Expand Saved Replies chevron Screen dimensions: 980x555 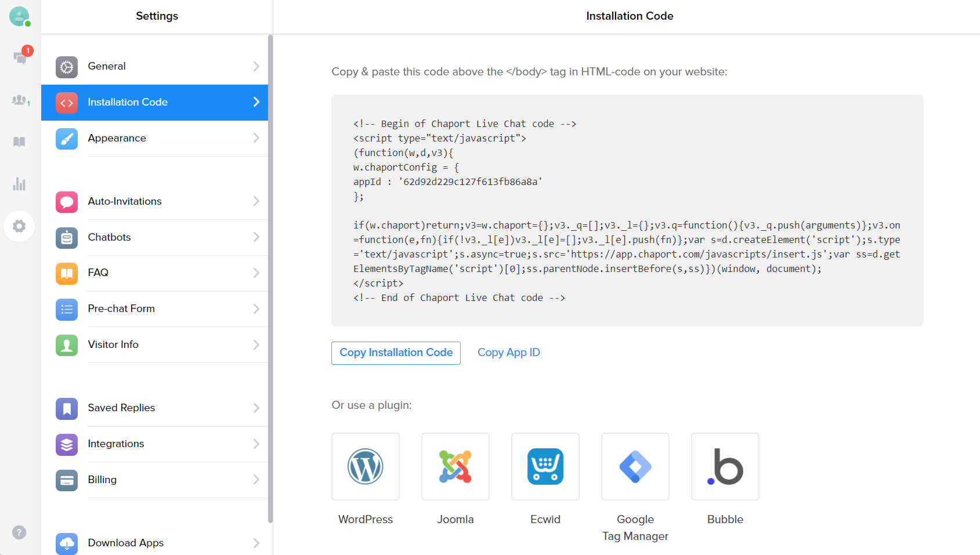click(256, 408)
